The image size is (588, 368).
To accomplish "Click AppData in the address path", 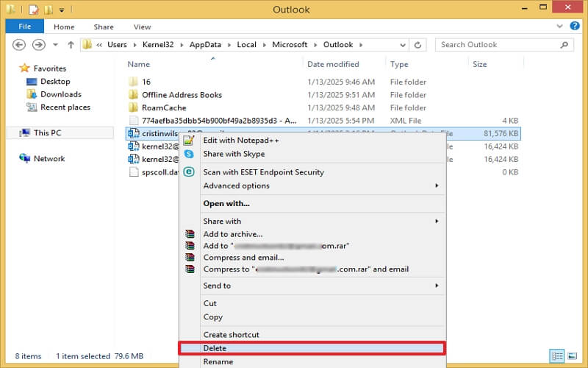I will click(x=205, y=45).
